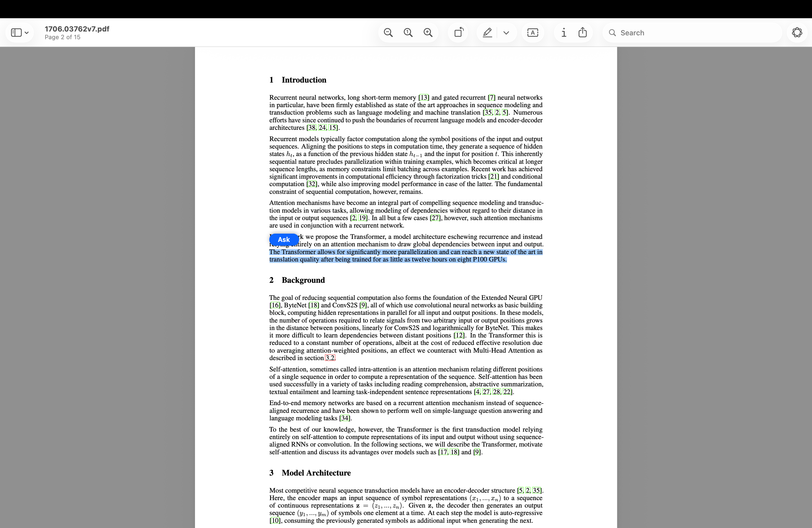This screenshot has width=812, height=528.
Task: Toggle the sidebar view button
Action: tap(16, 33)
